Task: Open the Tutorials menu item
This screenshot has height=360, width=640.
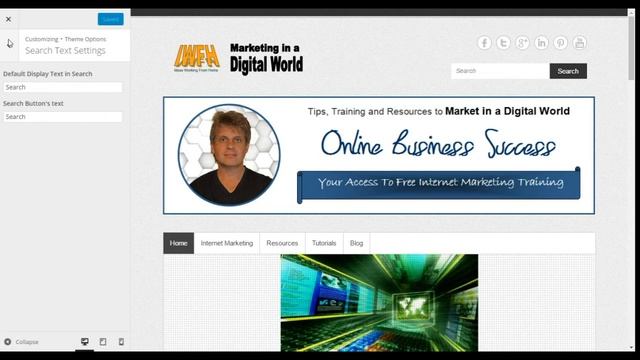Action: [324, 243]
